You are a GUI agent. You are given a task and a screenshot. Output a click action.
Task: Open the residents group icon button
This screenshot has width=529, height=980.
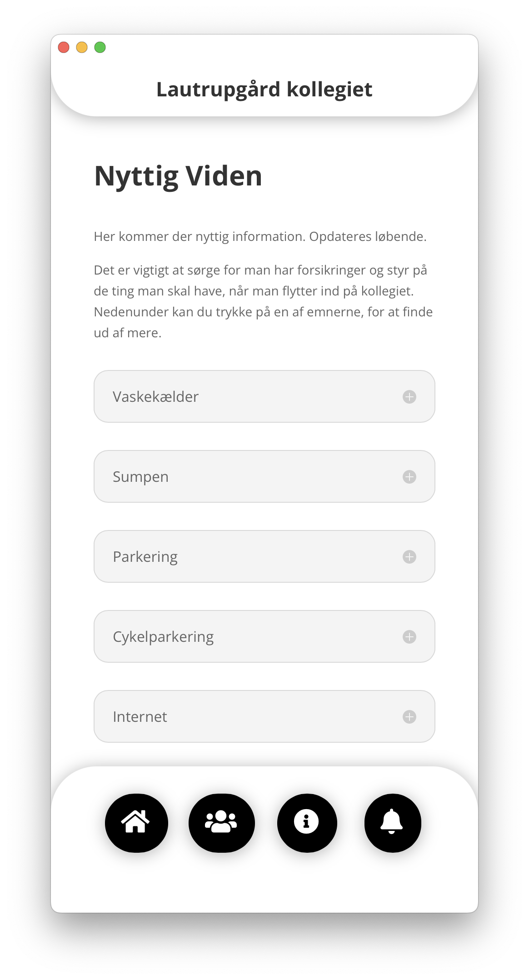click(221, 823)
